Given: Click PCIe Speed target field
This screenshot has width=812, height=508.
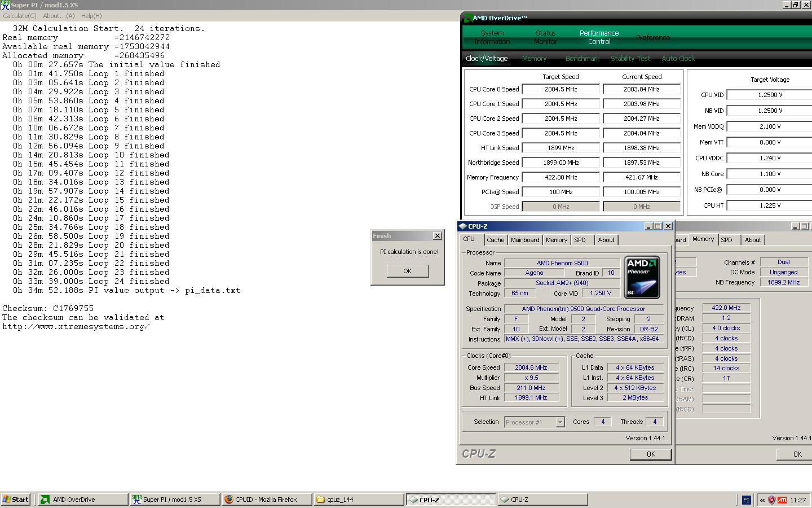Looking at the screenshot, I should tap(561, 192).
